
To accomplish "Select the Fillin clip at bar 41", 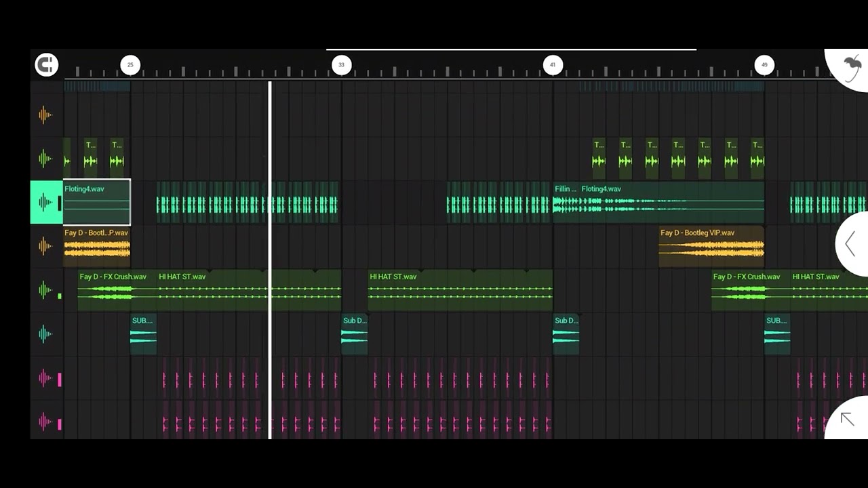I will (566, 202).
